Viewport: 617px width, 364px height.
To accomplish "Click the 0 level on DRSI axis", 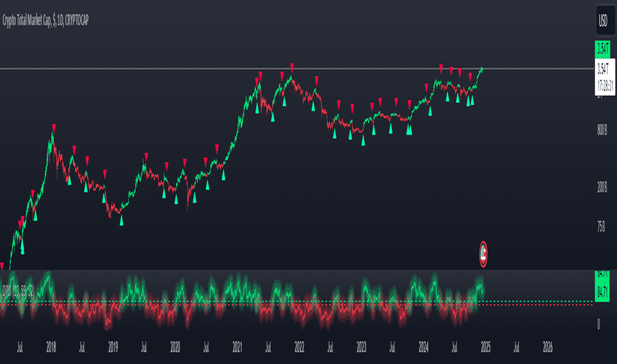I will pyautogui.click(x=598, y=324).
